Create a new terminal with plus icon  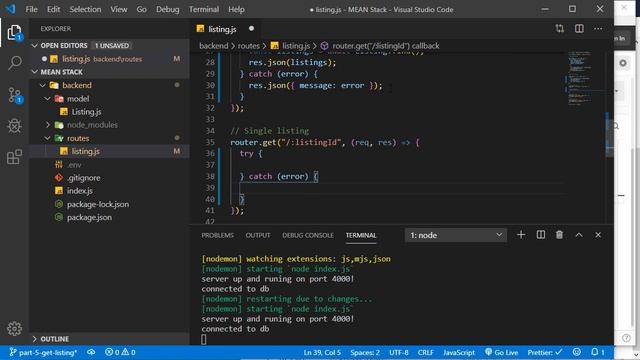[x=521, y=235]
